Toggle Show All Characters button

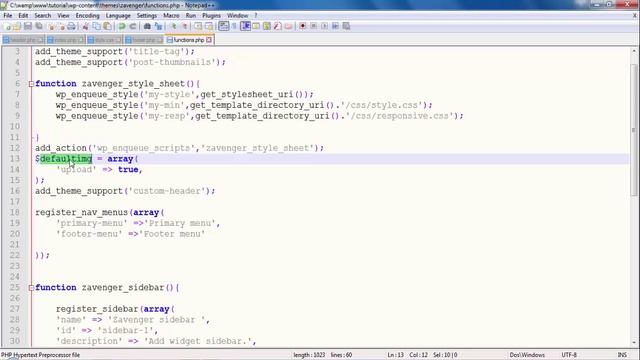(x=234, y=26)
